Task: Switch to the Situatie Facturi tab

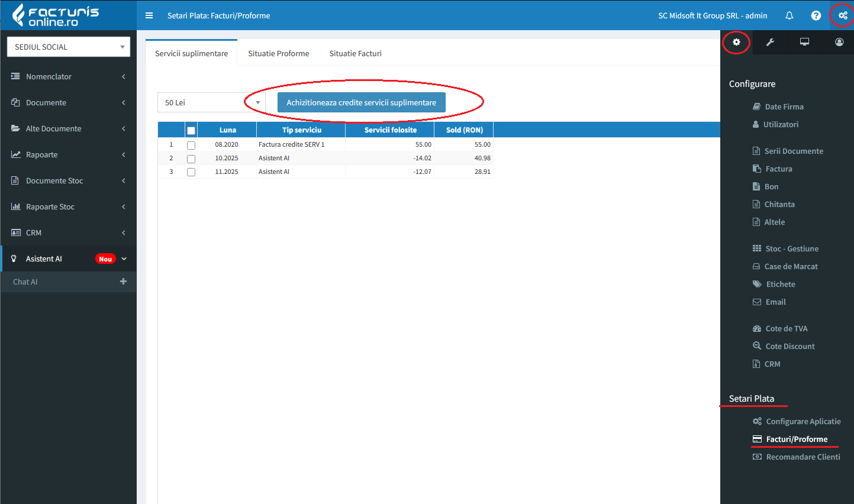Action: click(355, 53)
